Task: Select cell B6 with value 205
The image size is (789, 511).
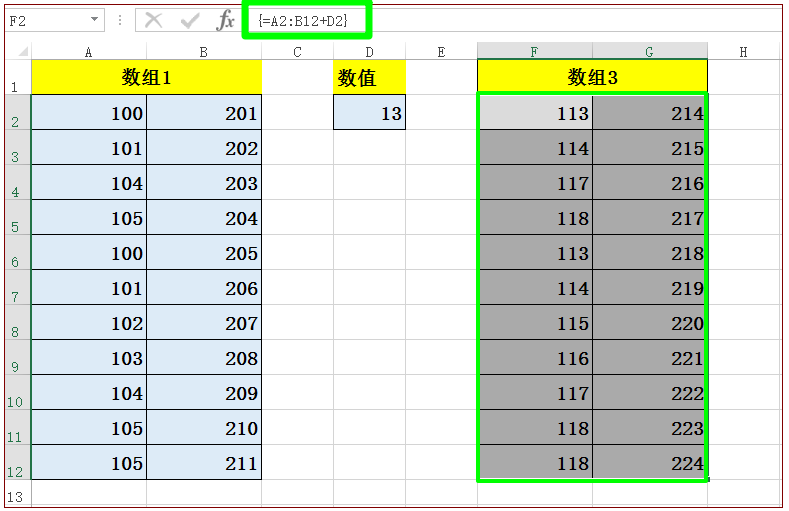Action: click(204, 252)
